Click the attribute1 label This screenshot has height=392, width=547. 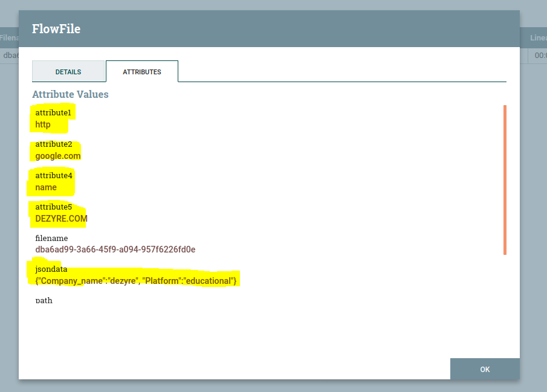[x=53, y=113]
